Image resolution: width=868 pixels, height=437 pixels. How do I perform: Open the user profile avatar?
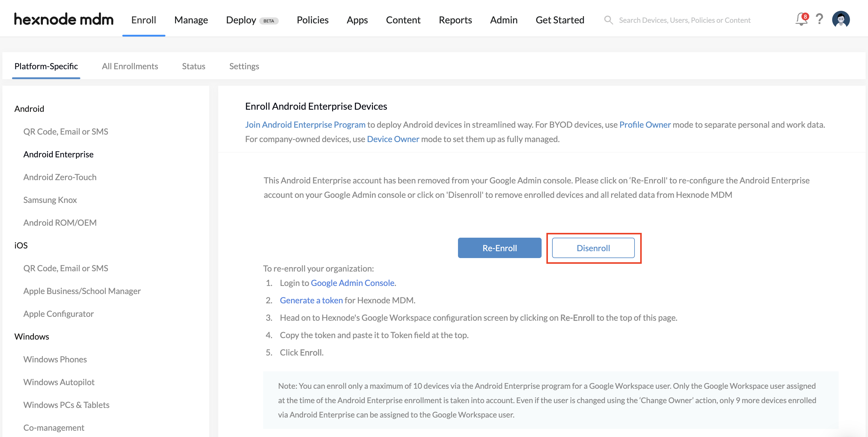[841, 19]
